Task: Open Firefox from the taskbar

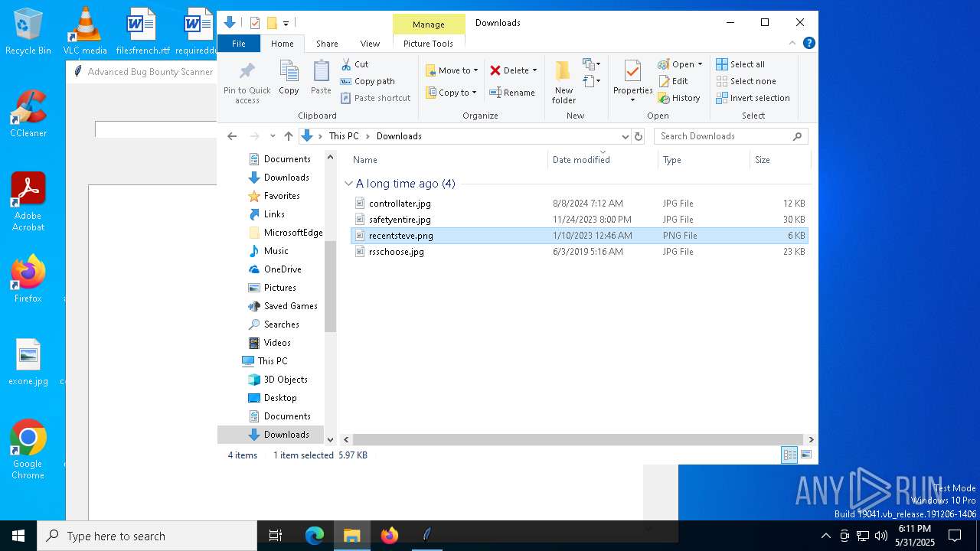Action: pos(390,536)
